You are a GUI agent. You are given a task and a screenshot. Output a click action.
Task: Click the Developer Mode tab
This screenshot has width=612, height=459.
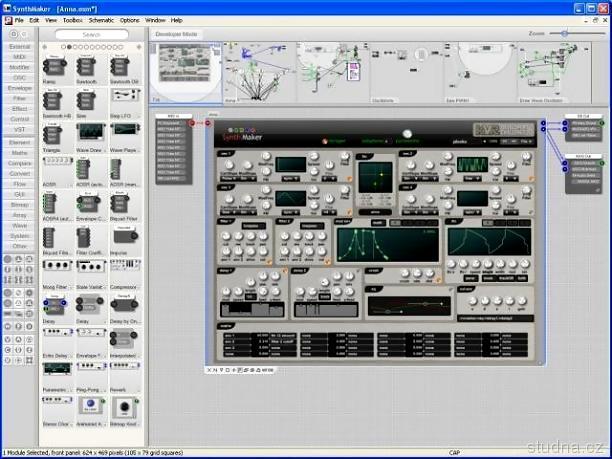[x=177, y=33]
